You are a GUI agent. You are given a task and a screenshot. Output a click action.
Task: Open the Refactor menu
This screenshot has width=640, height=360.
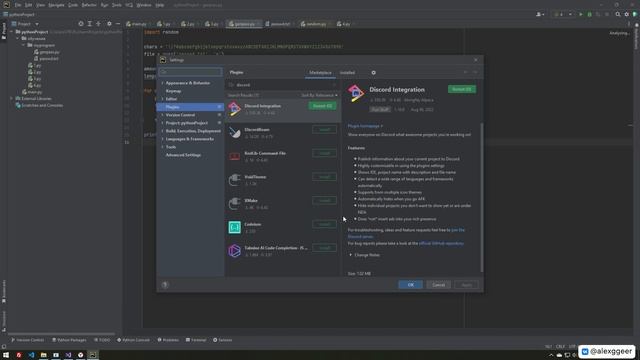pos(89,5)
